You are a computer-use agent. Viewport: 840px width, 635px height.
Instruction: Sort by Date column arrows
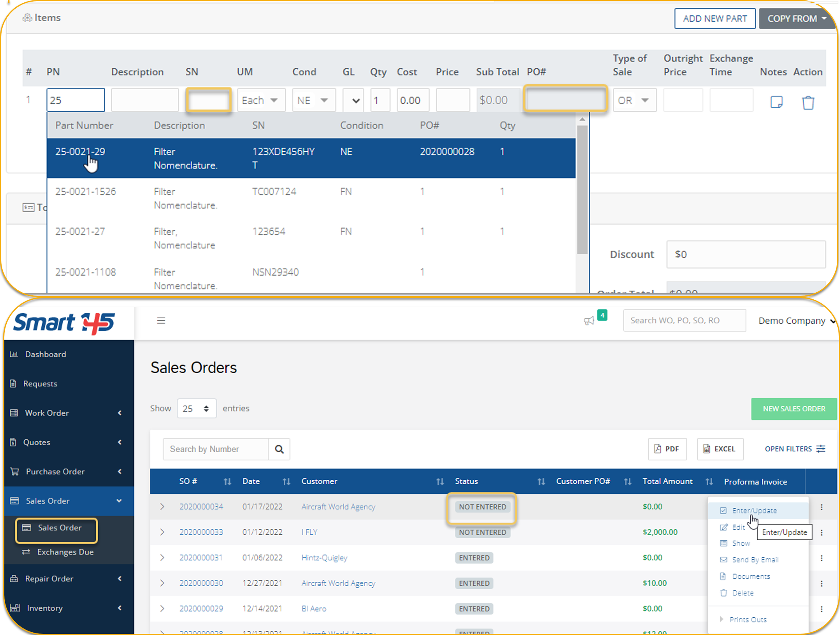click(287, 481)
